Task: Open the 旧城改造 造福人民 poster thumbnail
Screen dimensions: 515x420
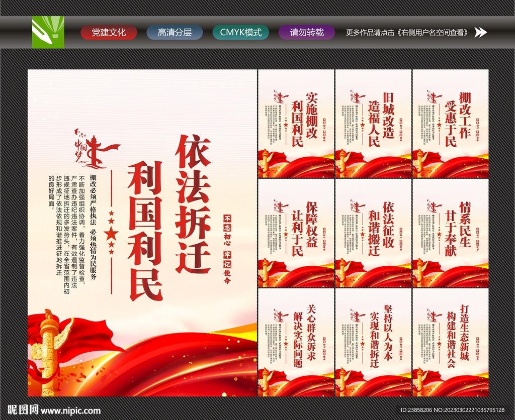Action: click(x=373, y=124)
